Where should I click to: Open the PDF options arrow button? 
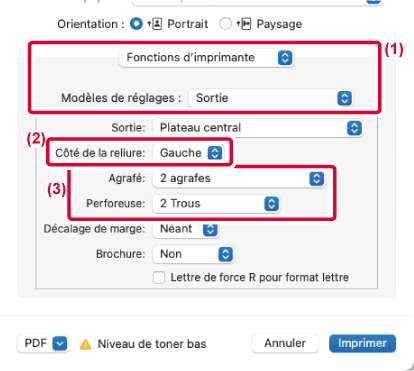tap(60, 343)
